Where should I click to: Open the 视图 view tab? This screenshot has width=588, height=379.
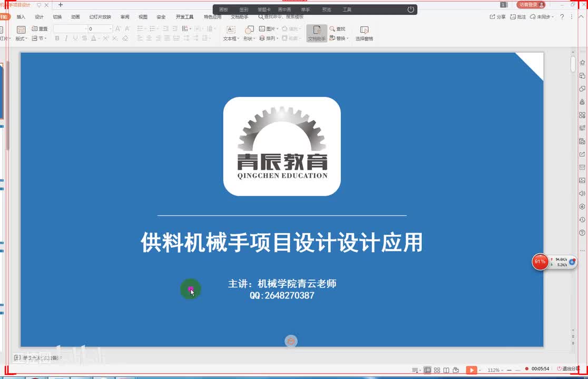[143, 17]
